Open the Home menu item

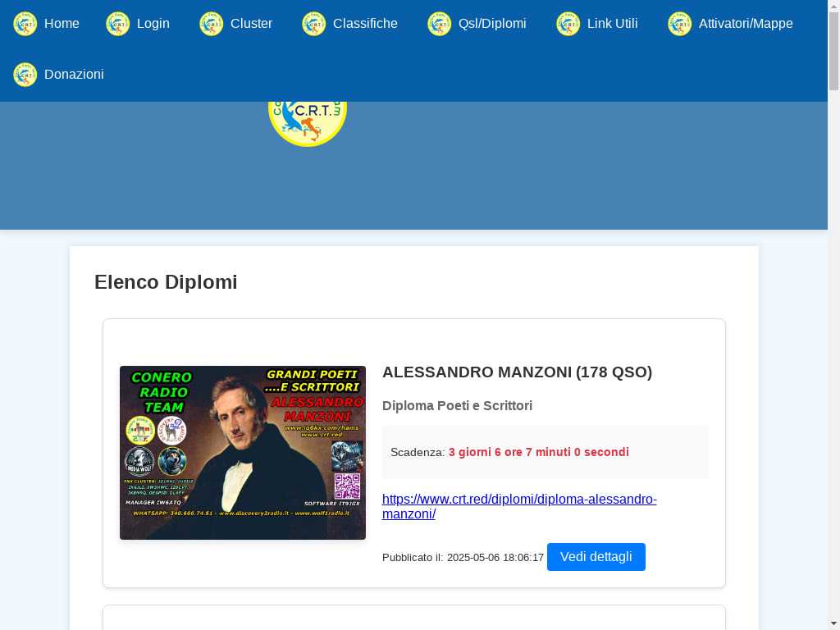(x=62, y=24)
